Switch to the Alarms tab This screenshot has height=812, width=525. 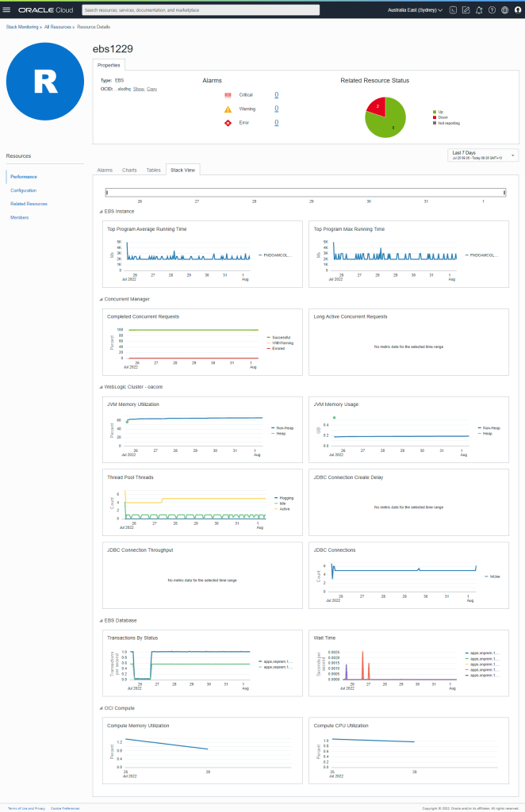(x=105, y=170)
